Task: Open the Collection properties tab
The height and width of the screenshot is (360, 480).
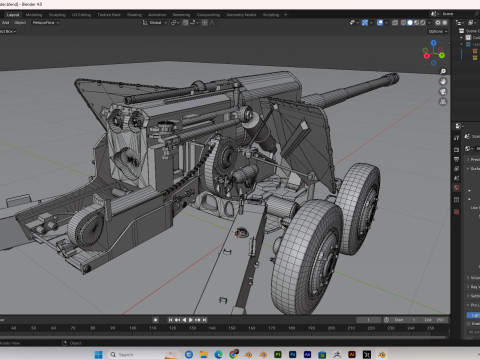Action: coord(457,200)
